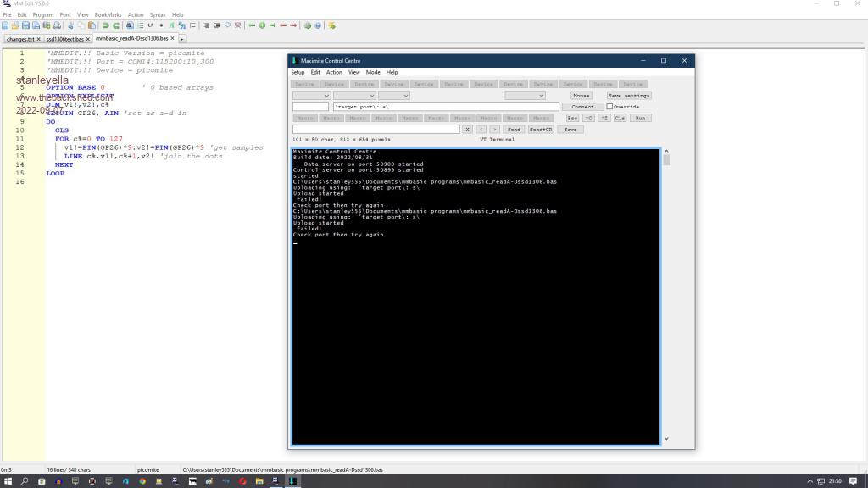
Task: Click the plus button to add a tab
Action: coord(181,39)
